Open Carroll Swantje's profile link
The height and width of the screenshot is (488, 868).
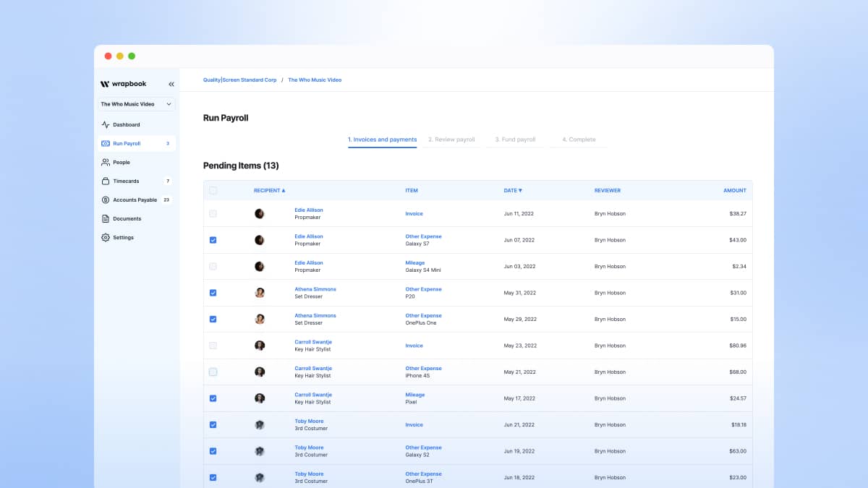click(x=313, y=341)
